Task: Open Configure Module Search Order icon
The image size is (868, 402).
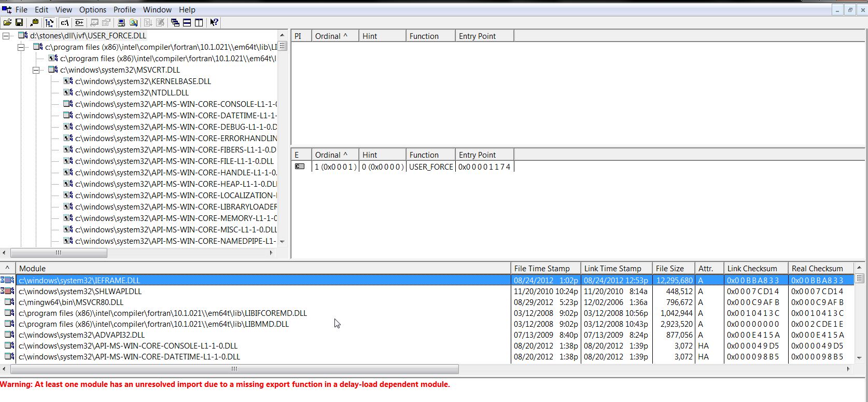Action: (134, 22)
